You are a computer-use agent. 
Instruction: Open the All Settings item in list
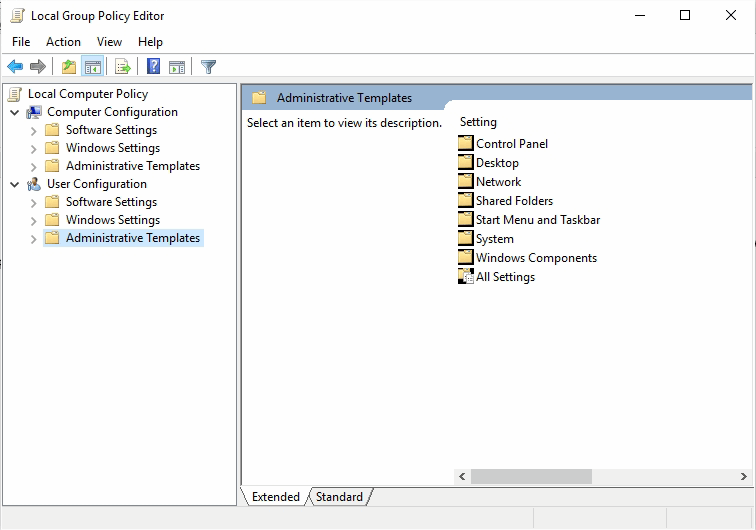pos(504,277)
